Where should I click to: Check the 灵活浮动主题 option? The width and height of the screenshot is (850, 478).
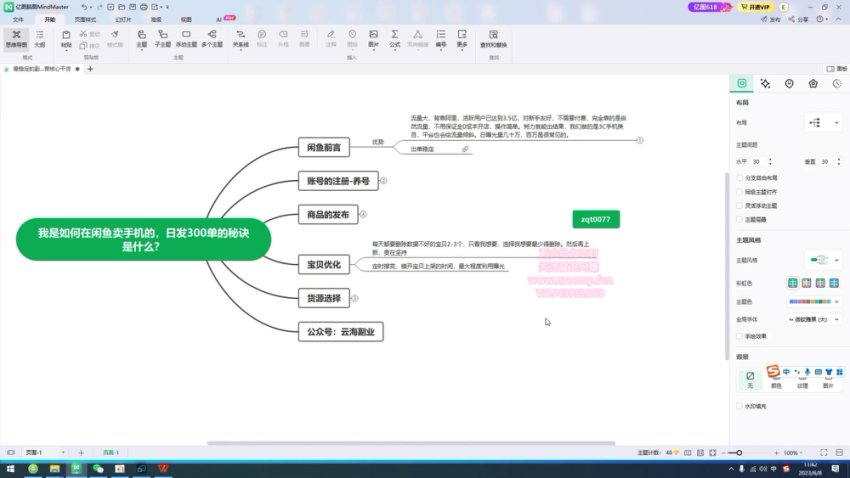click(739, 205)
